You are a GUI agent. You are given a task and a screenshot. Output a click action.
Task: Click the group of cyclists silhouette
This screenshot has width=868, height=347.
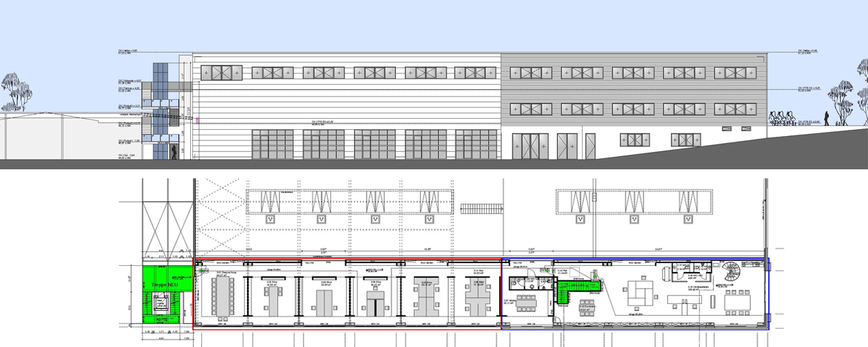pyautogui.click(x=781, y=117)
